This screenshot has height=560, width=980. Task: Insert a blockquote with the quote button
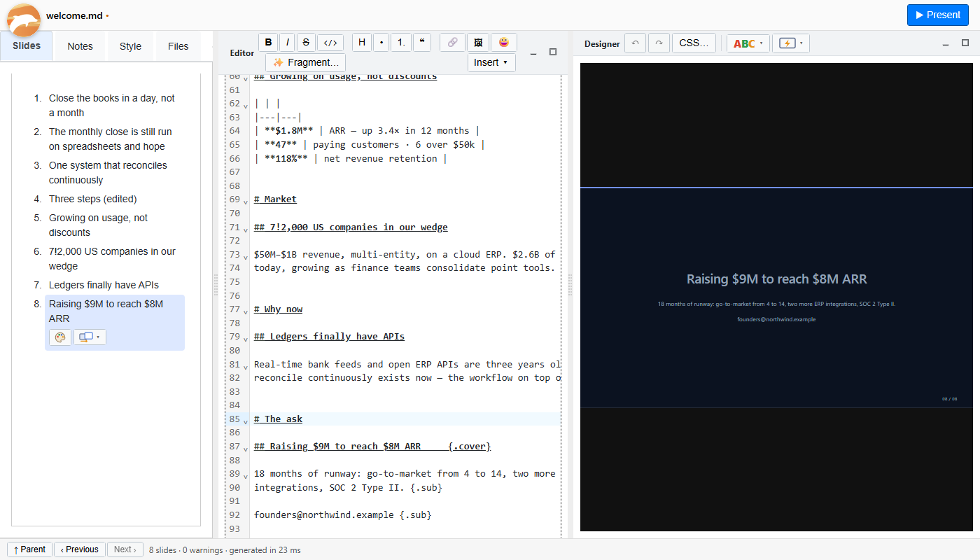[x=422, y=42]
